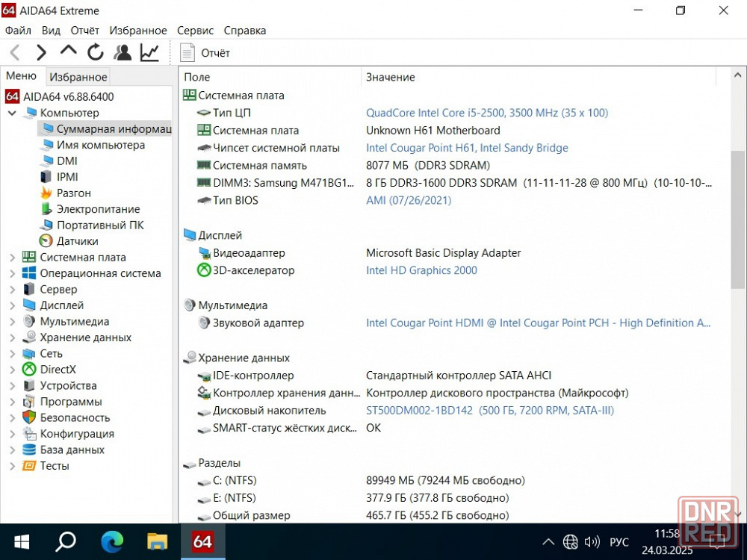The width and height of the screenshot is (747, 560).
Task: Go up one level using the up arrow
Action: coord(68,51)
